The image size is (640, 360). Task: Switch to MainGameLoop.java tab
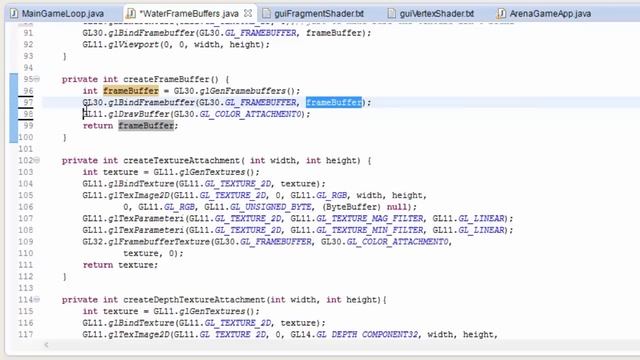pyautogui.click(x=62, y=13)
